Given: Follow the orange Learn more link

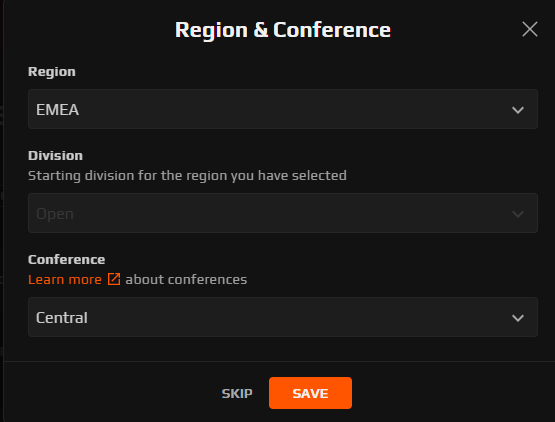Looking at the screenshot, I should (65, 279).
